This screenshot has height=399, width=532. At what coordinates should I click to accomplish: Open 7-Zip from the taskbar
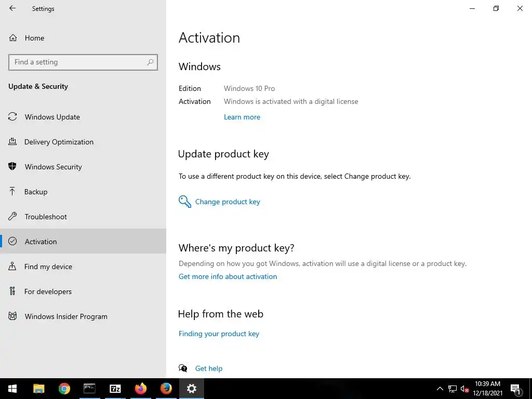click(115, 389)
